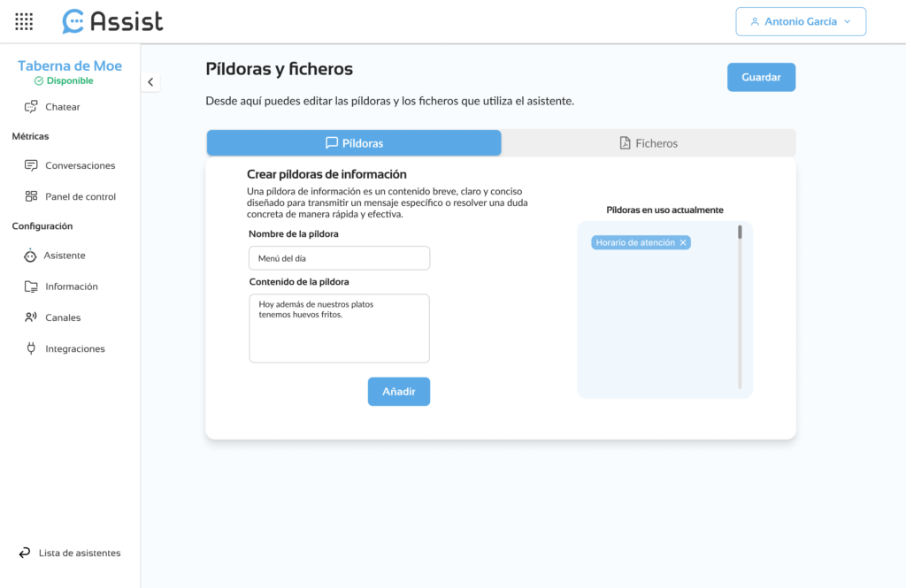Viewport: 906px width, 588px height.
Task: Click inside the Contenido de la píldora textarea
Action: tap(339, 329)
